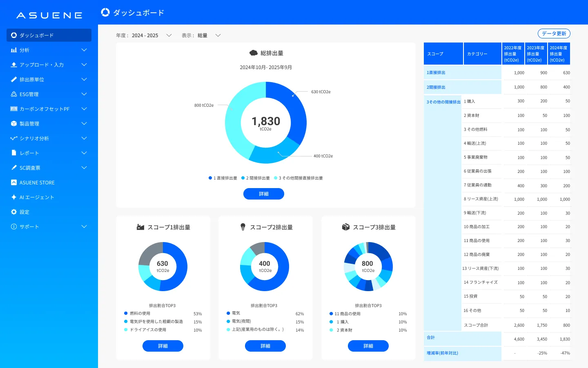588x368 pixels.
Task: Expand the シナリオ分析 sidebar section
Action: 84,138
